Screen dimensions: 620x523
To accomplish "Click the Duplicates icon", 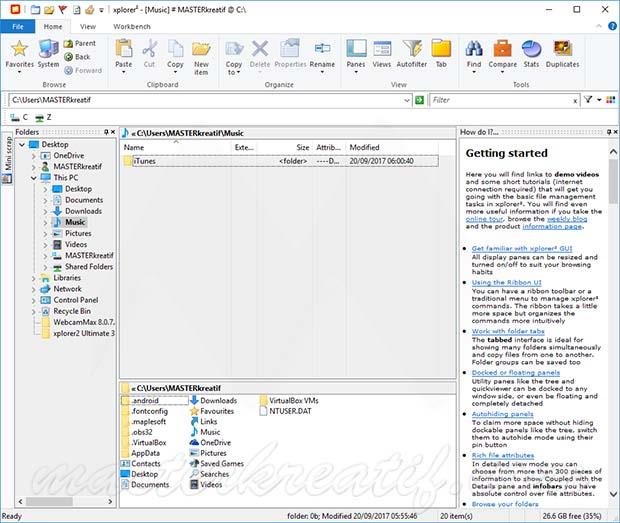I will coord(562,49).
